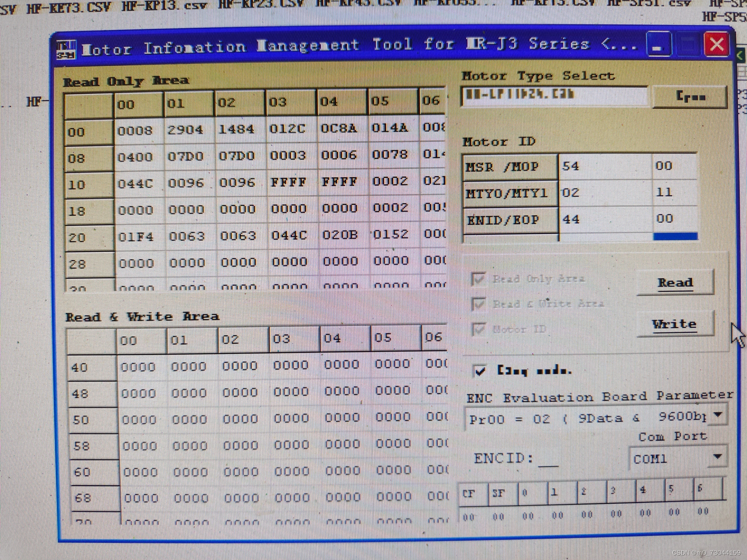Image resolution: width=747 pixels, height=560 pixels.
Task: Select cell 0006 in row 08
Action: point(342,155)
